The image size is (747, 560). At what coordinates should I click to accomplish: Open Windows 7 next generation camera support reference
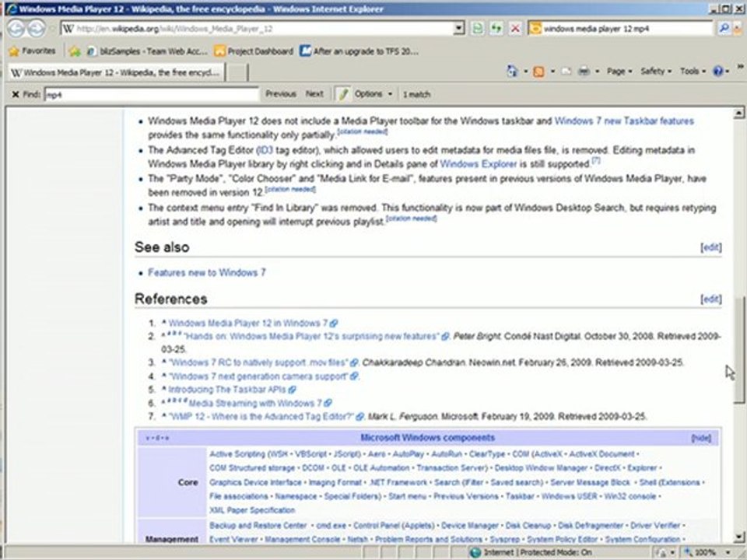(258, 376)
